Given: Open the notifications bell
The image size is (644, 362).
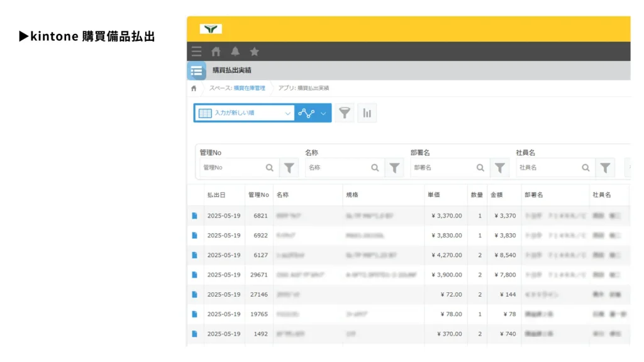Looking at the screenshot, I should tap(235, 52).
